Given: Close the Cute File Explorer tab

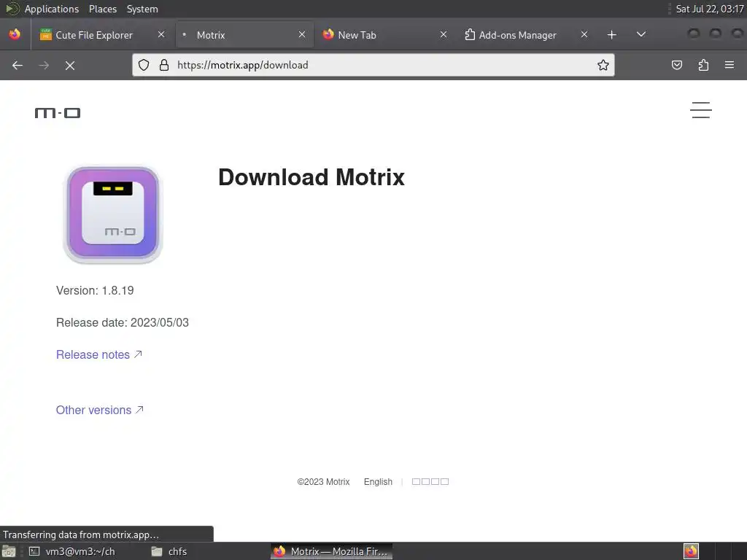Looking at the screenshot, I should click(x=161, y=35).
